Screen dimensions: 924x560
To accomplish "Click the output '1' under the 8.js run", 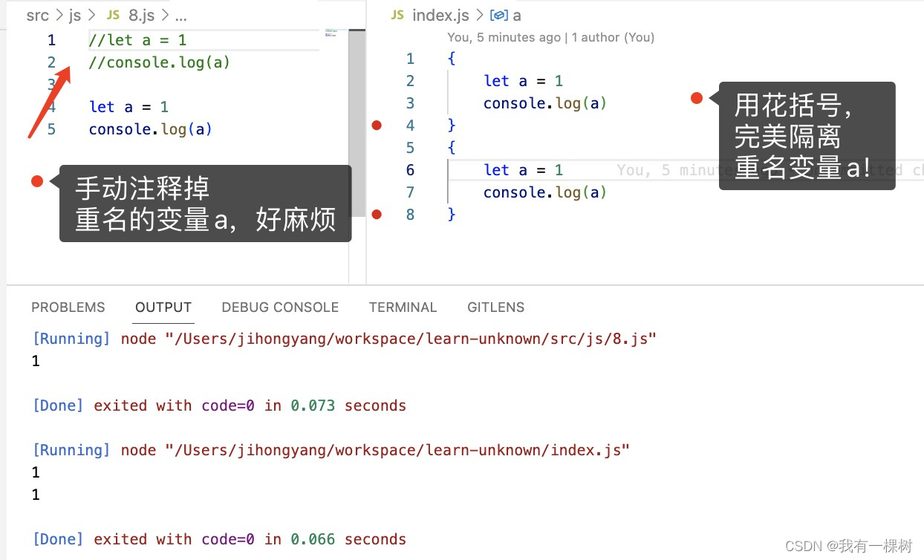I will coord(36,362).
